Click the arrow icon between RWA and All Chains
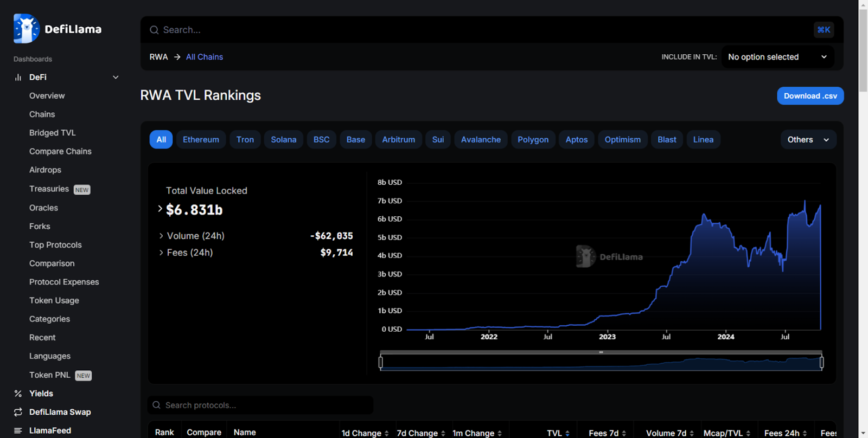Screen dimensions: 868x438 point(177,57)
